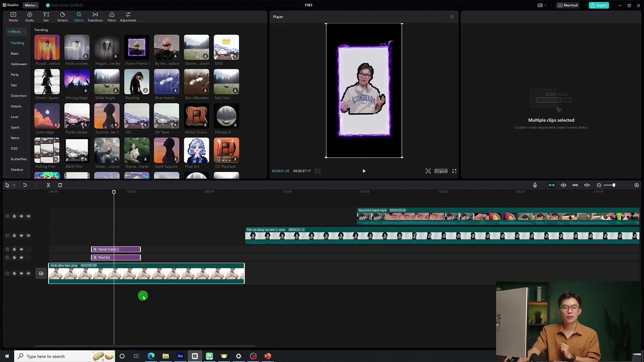Screen dimensions: 644x362
Task: Enter fullscreen preview in the Player
Action: (x=454, y=171)
